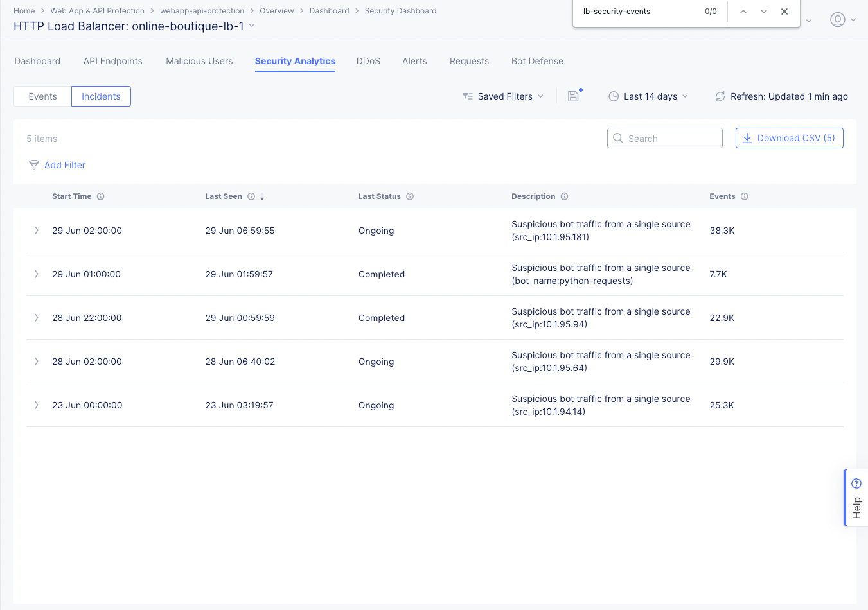Select the save filter icon
Screen dimensions: 868x610
pyautogui.click(x=573, y=96)
